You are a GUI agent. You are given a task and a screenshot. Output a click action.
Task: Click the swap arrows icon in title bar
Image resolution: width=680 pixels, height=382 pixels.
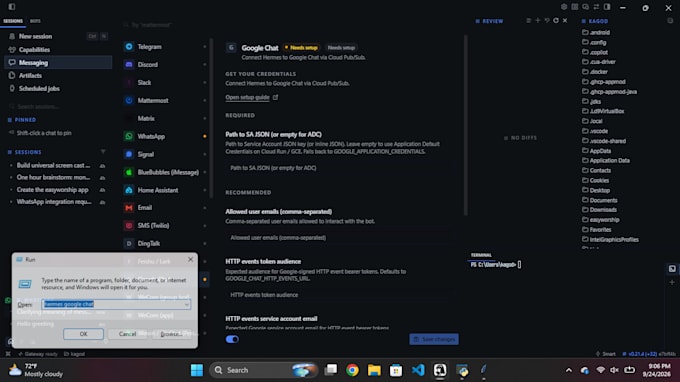(x=596, y=7)
